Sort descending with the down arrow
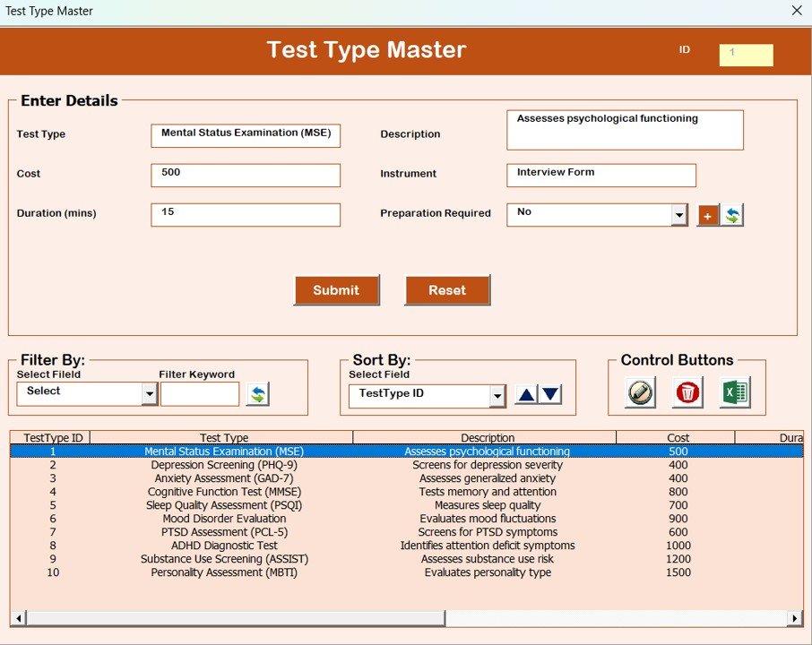This screenshot has width=812, height=645. coord(550,395)
